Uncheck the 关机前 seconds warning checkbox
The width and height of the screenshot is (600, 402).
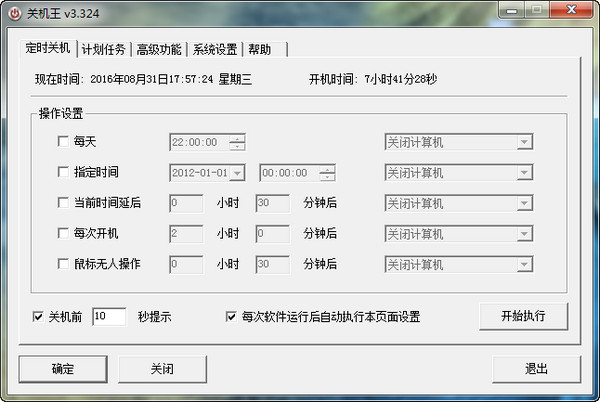[39, 317]
